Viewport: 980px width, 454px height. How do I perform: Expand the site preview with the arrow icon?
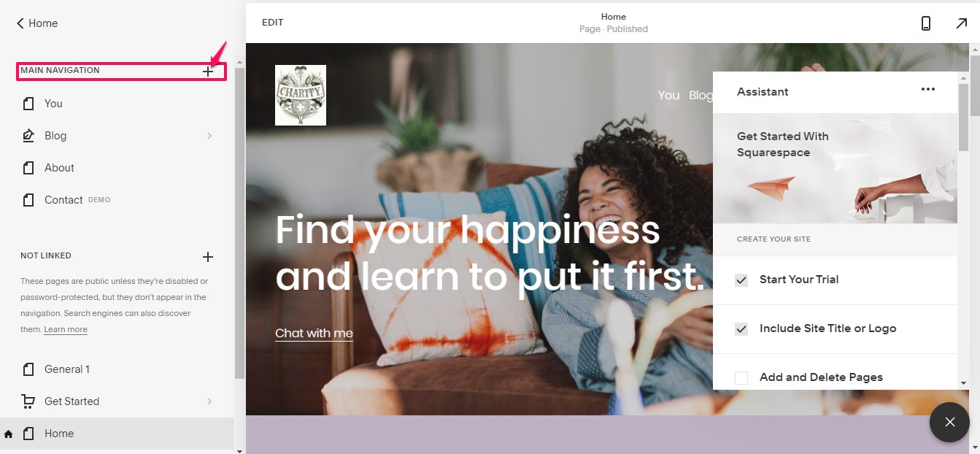(961, 23)
